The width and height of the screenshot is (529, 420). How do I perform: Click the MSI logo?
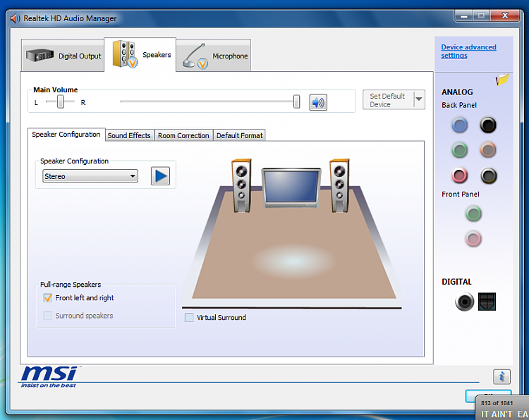(x=49, y=377)
